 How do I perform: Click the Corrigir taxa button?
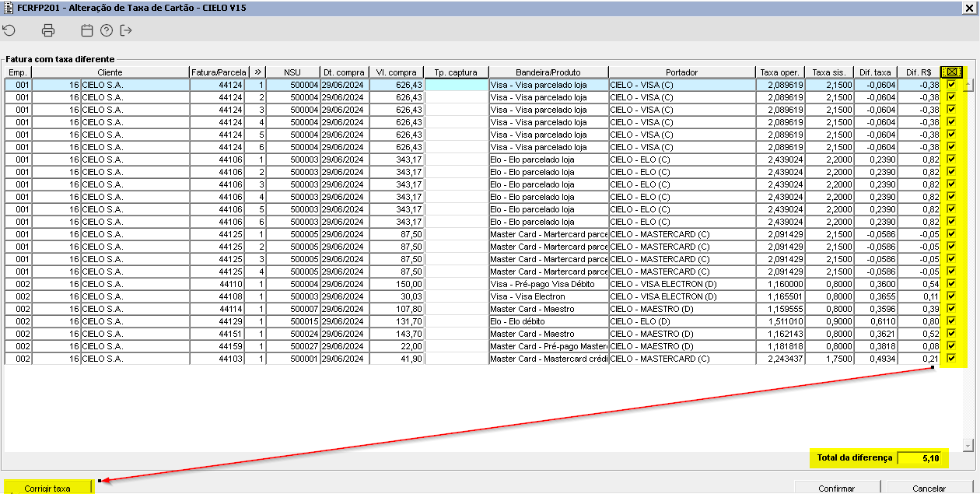(47, 488)
